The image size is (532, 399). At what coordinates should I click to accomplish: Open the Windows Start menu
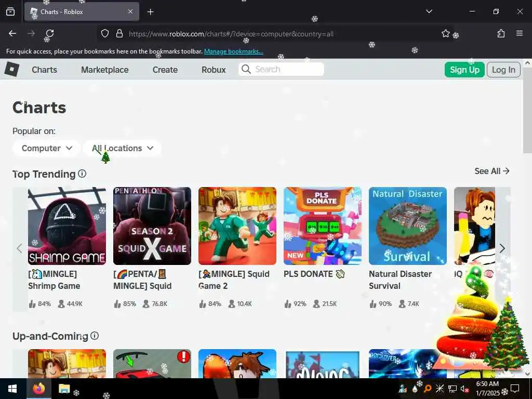tap(12, 389)
